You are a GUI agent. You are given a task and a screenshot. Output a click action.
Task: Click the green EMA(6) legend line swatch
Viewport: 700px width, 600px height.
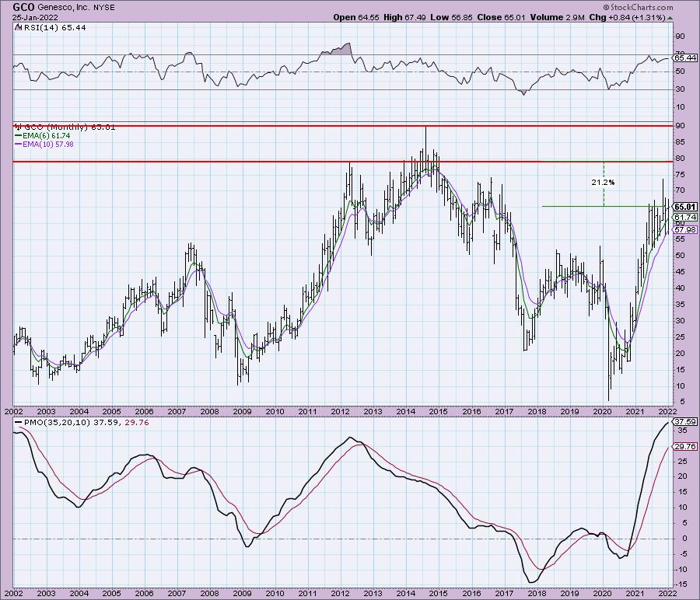click(x=19, y=135)
